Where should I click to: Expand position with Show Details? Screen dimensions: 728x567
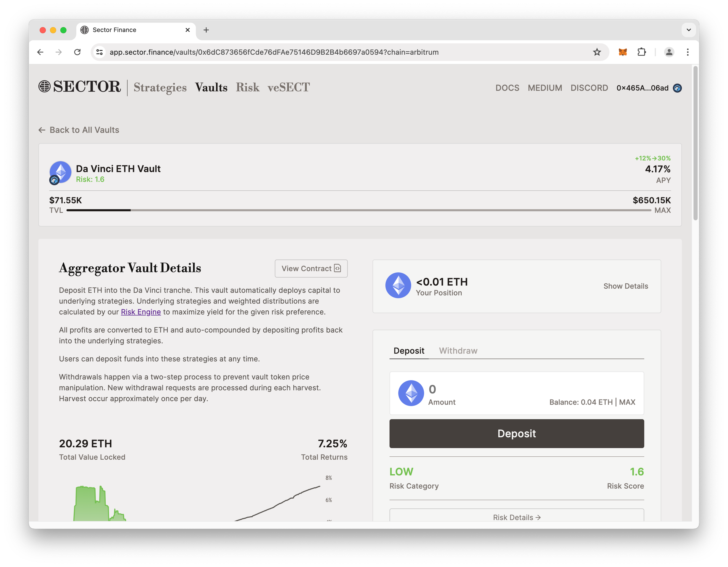click(x=625, y=286)
